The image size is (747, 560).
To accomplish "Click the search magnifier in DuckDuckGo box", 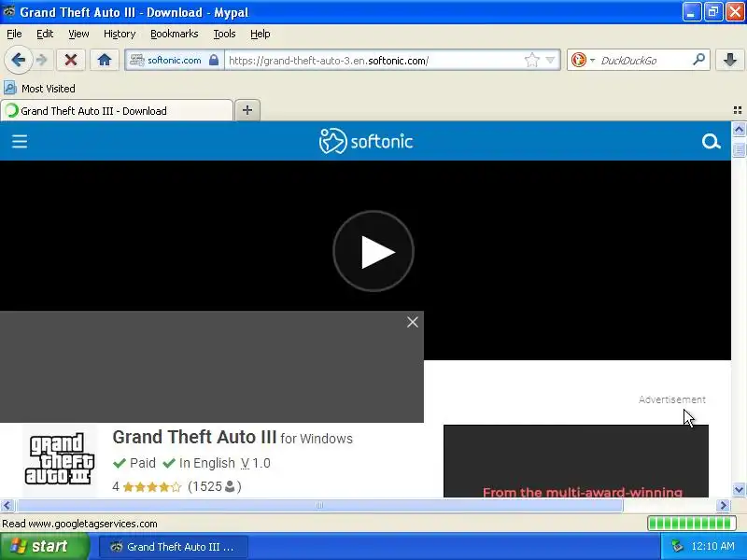I will [698, 60].
